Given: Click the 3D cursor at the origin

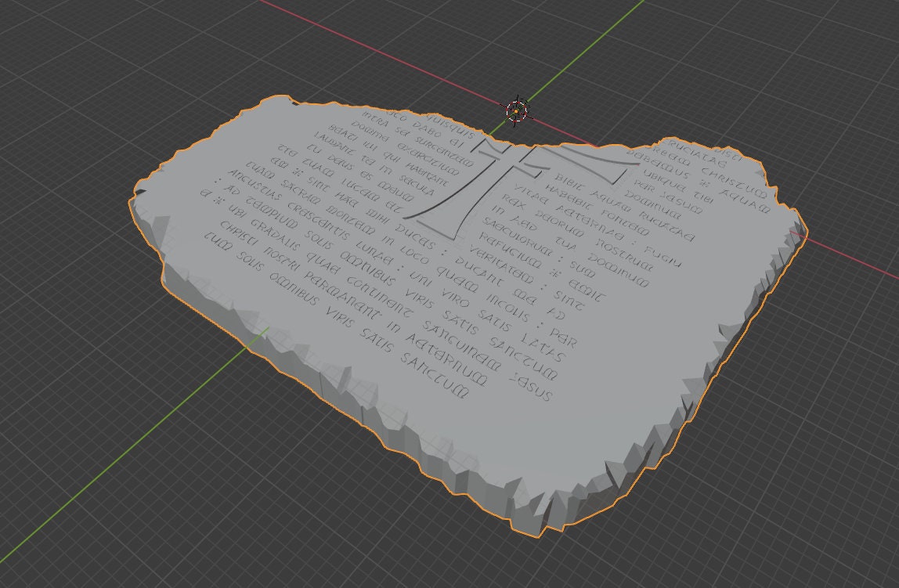Looking at the screenshot, I should pyautogui.click(x=517, y=110).
